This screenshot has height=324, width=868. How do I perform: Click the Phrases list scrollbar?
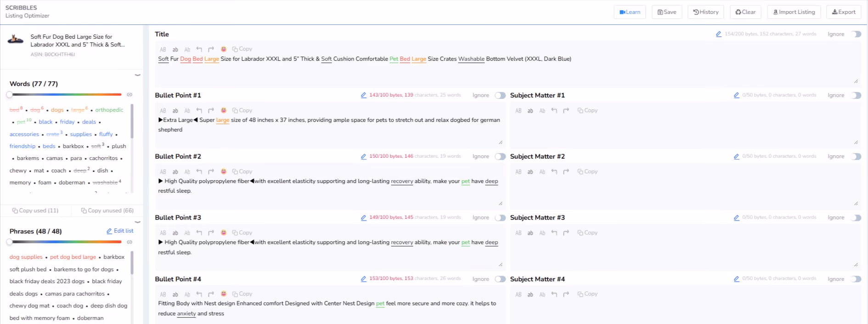tap(132, 263)
